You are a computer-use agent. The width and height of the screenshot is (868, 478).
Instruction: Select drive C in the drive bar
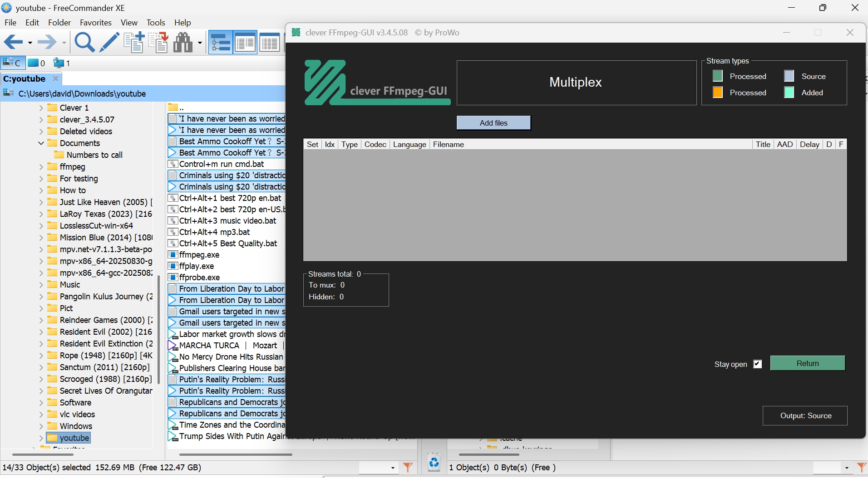coord(12,63)
